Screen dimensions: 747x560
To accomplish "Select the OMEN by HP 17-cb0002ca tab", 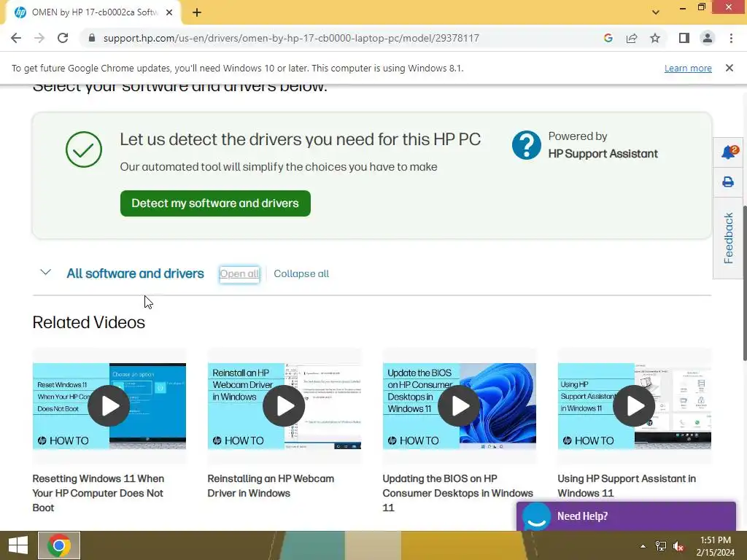I will point(94,12).
